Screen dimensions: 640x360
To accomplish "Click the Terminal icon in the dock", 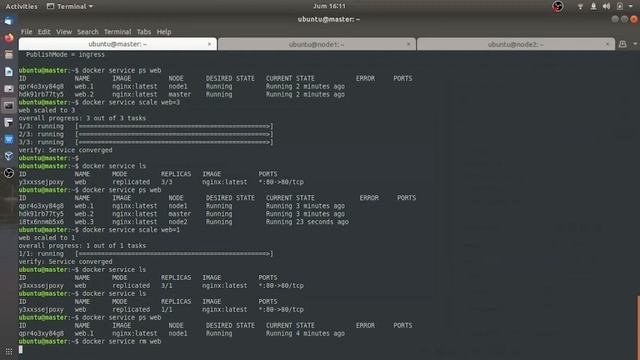I will coord(9,106).
